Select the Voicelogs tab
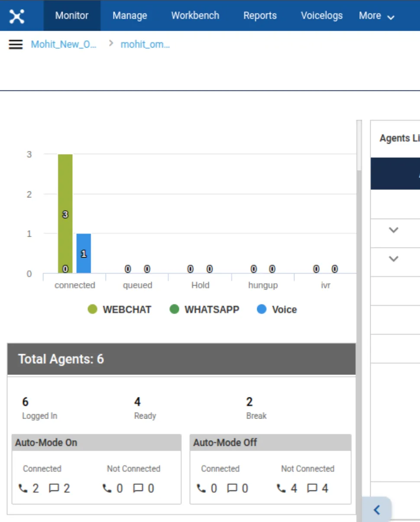 pyautogui.click(x=322, y=16)
